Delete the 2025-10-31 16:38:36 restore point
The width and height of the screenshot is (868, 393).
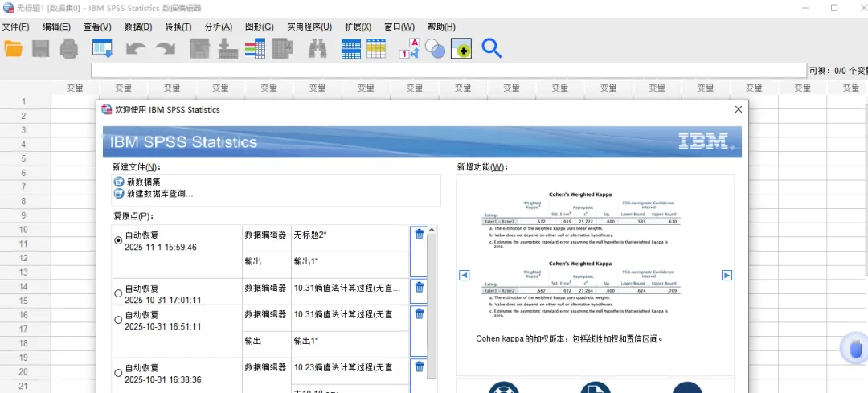coord(419,367)
